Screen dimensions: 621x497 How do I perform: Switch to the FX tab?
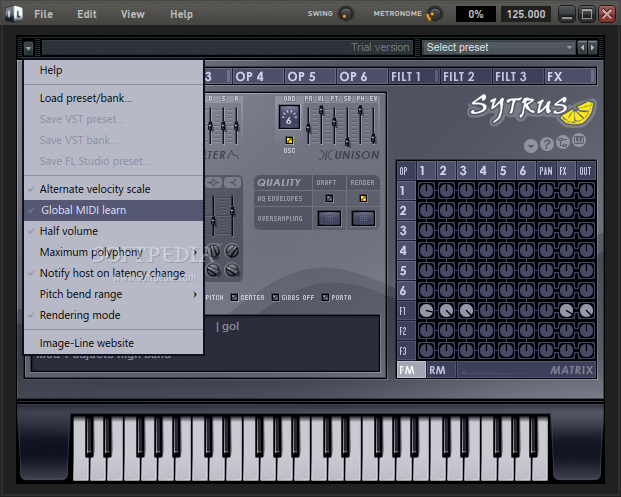tap(570, 76)
